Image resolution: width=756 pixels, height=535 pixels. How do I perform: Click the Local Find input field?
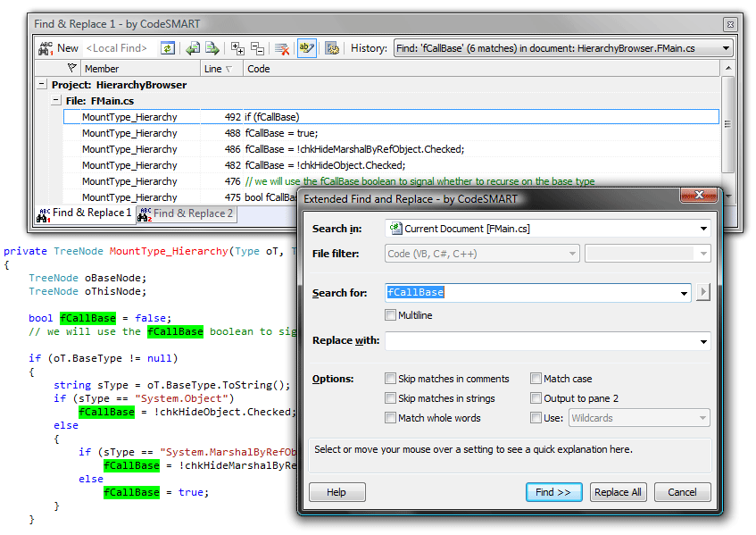click(x=120, y=48)
